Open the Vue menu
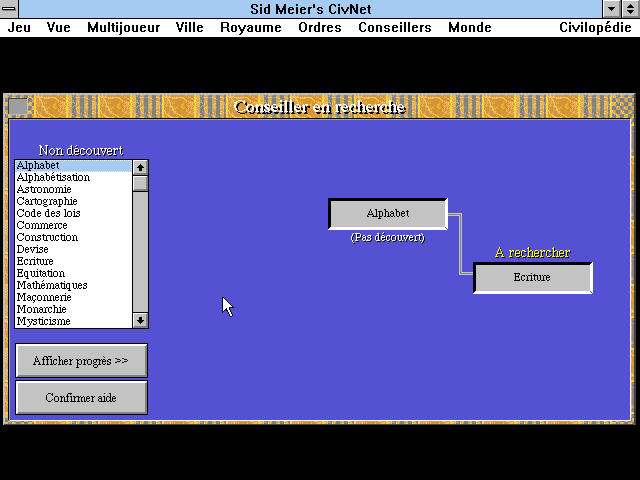Screen dimensions: 640x480 click(x=58, y=27)
